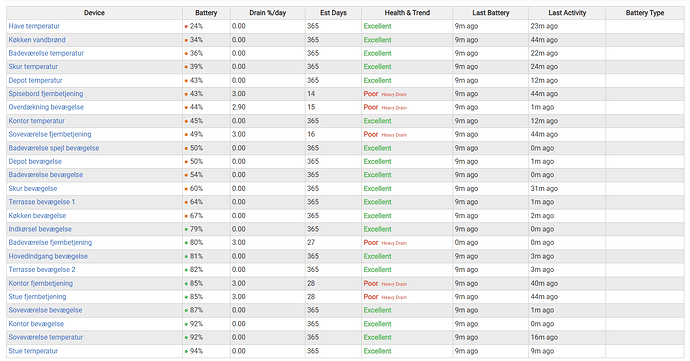Open Terrasse bevægelse 2 device
The image size is (690, 361).
tap(42, 270)
